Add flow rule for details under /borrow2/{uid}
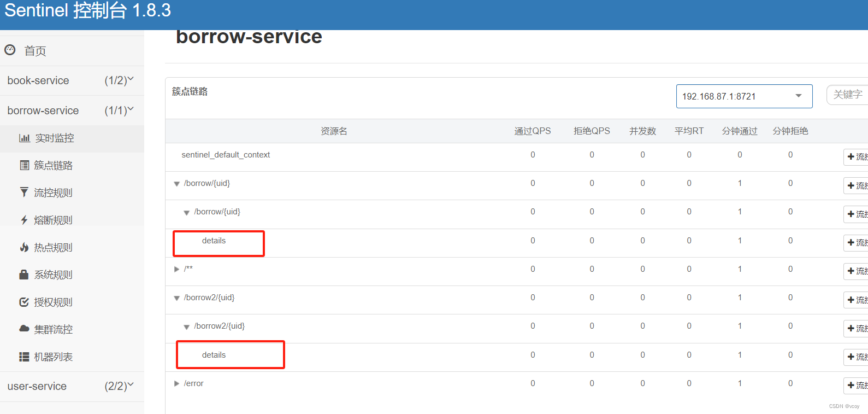This screenshot has height=414, width=868. 856,357
